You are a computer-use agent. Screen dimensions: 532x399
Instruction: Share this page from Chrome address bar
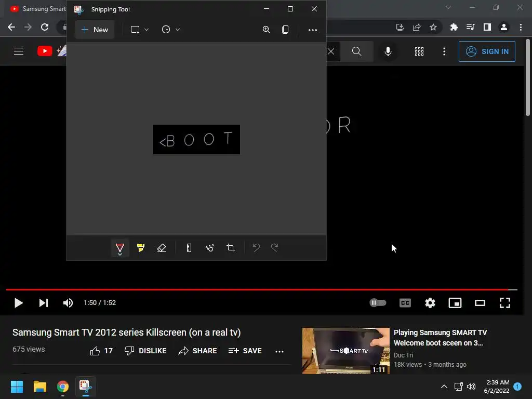point(417,27)
